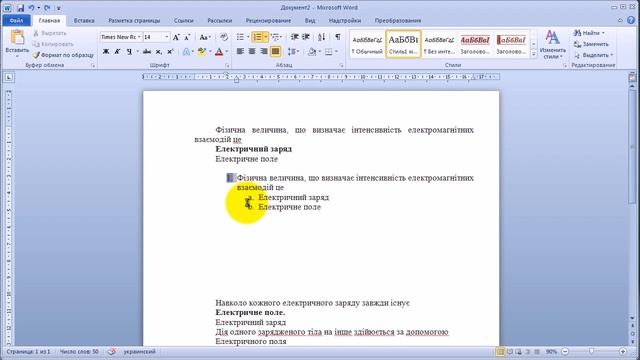Viewport: 640px width, 360px height.
Task: Open Word help with question mark icon
Action: click(x=631, y=20)
